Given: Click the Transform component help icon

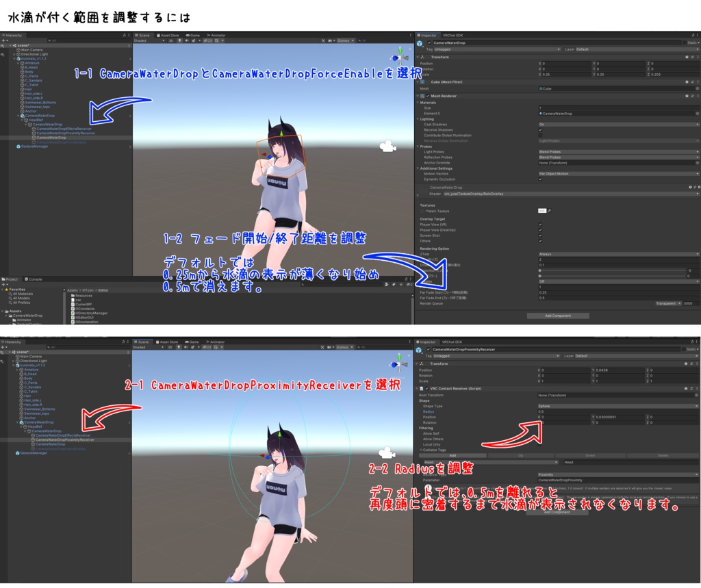Looking at the screenshot, I should coord(686,57).
